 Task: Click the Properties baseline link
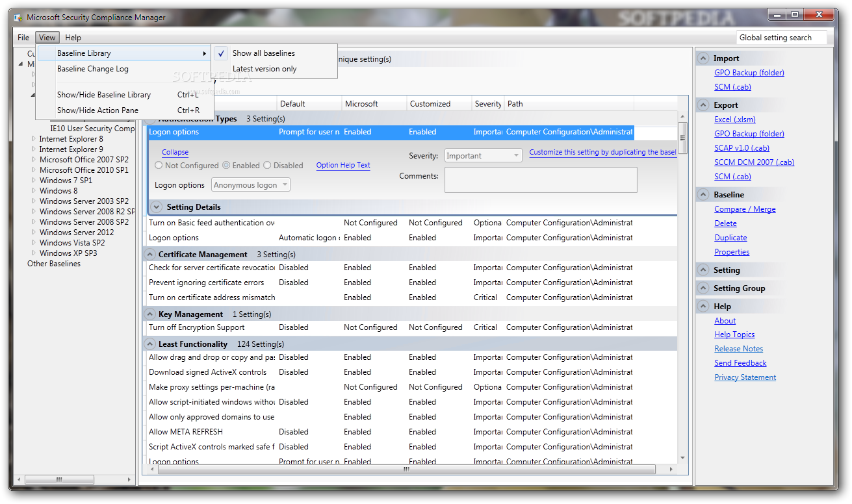(732, 252)
